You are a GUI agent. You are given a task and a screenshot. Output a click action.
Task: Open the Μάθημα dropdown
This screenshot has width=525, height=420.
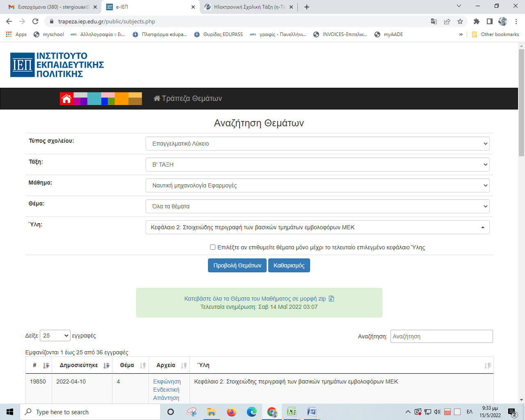pos(317,185)
